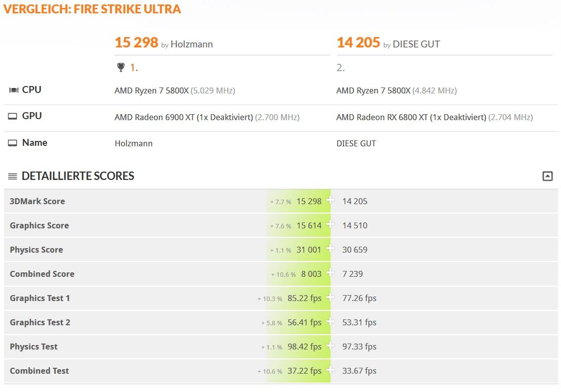Click Graphics Score value 15 614

pyautogui.click(x=309, y=225)
